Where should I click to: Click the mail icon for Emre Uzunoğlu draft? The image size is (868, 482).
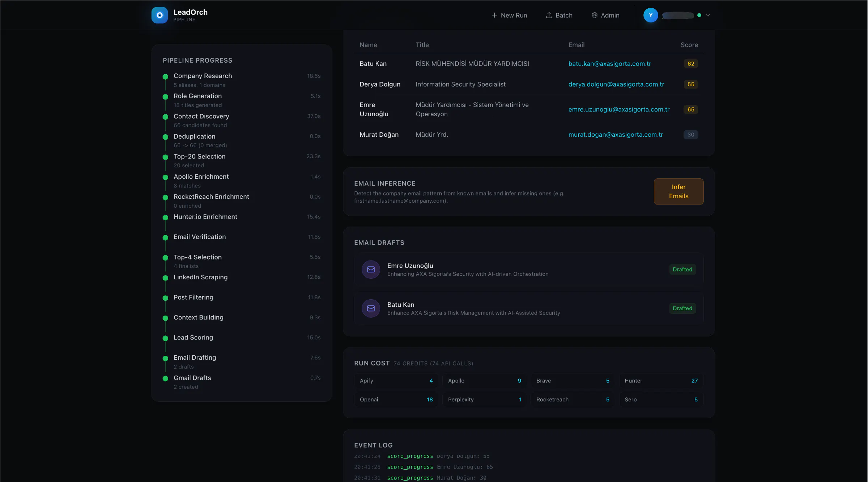point(371,269)
